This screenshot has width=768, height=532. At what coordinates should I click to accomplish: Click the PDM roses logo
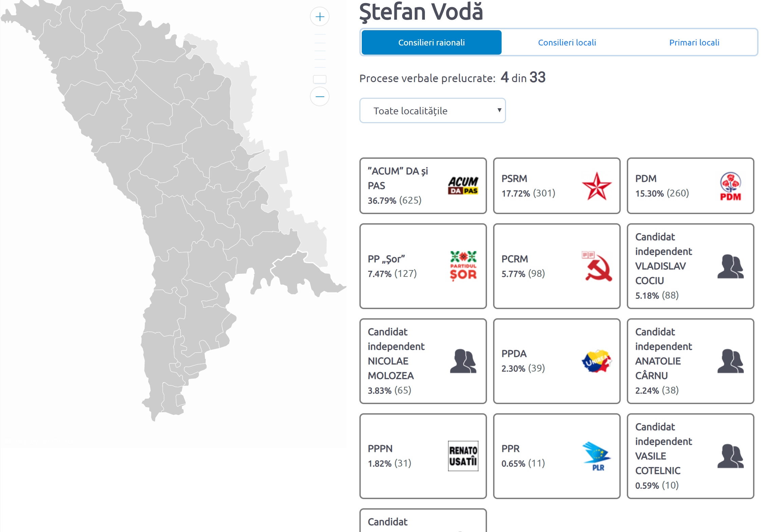[x=730, y=186]
